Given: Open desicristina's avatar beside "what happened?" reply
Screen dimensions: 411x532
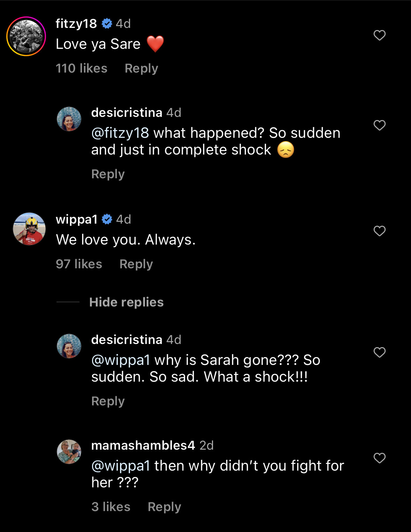Looking at the screenshot, I should click(x=69, y=119).
